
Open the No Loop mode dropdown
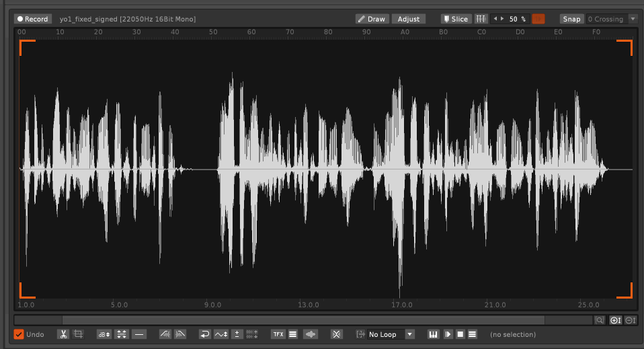click(x=390, y=334)
